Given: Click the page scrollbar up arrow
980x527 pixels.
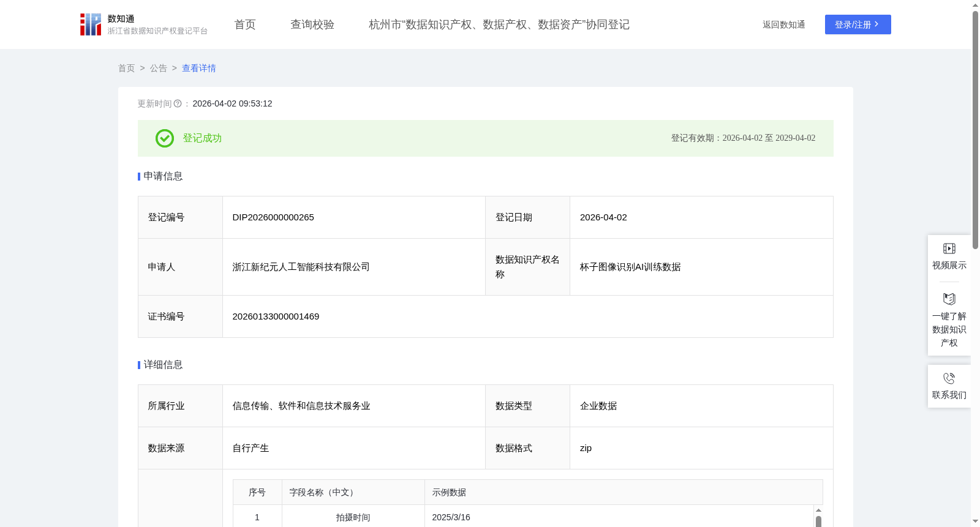Looking at the screenshot, I should 975,5.
